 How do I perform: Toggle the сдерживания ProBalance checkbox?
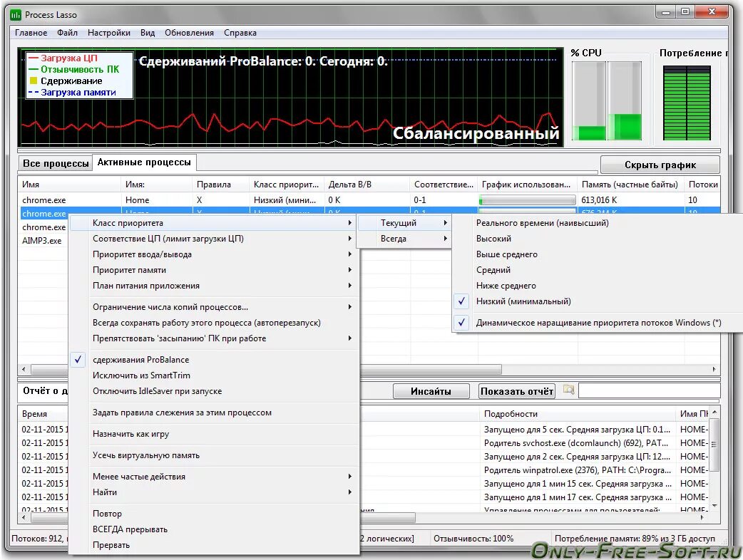78,359
